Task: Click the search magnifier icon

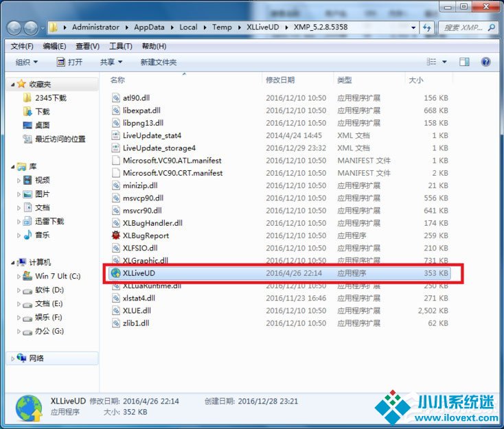Action: [492, 27]
